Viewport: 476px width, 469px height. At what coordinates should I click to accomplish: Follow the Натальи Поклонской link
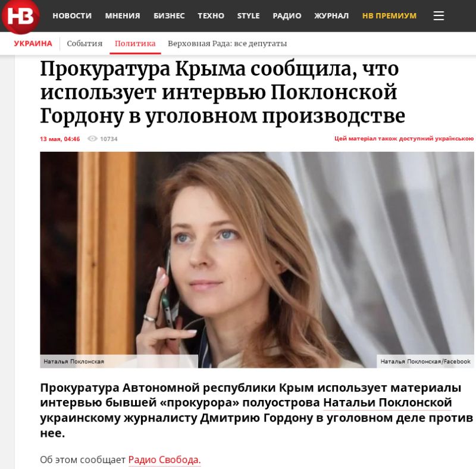pyautogui.click(x=388, y=403)
